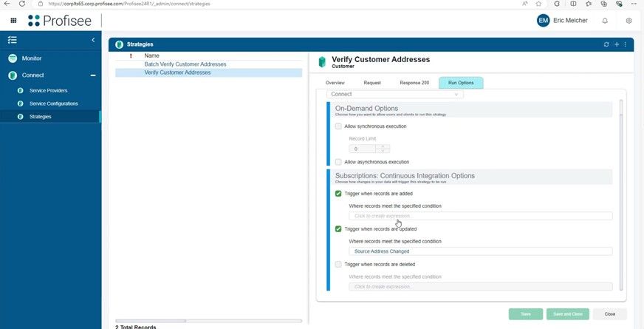Click the Save button
The image size is (644, 329).
pyautogui.click(x=526, y=314)
